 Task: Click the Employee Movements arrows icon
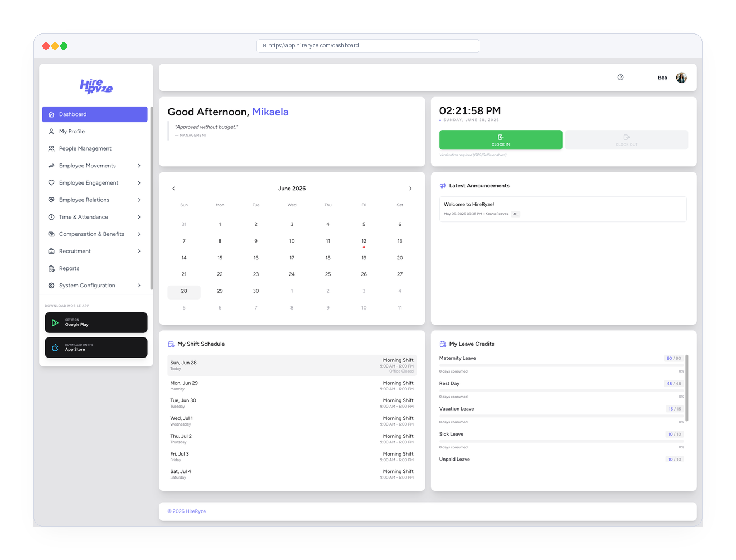point(51,166)
